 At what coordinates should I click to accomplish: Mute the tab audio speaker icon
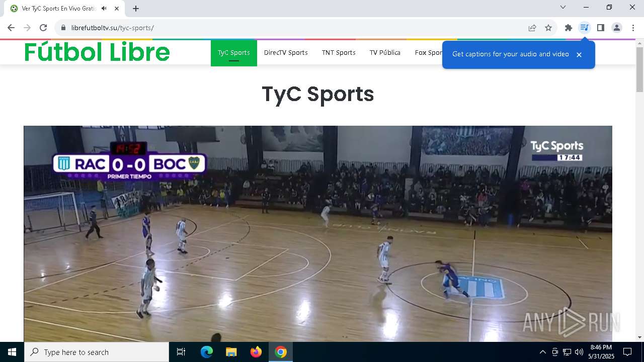point(104,9)
